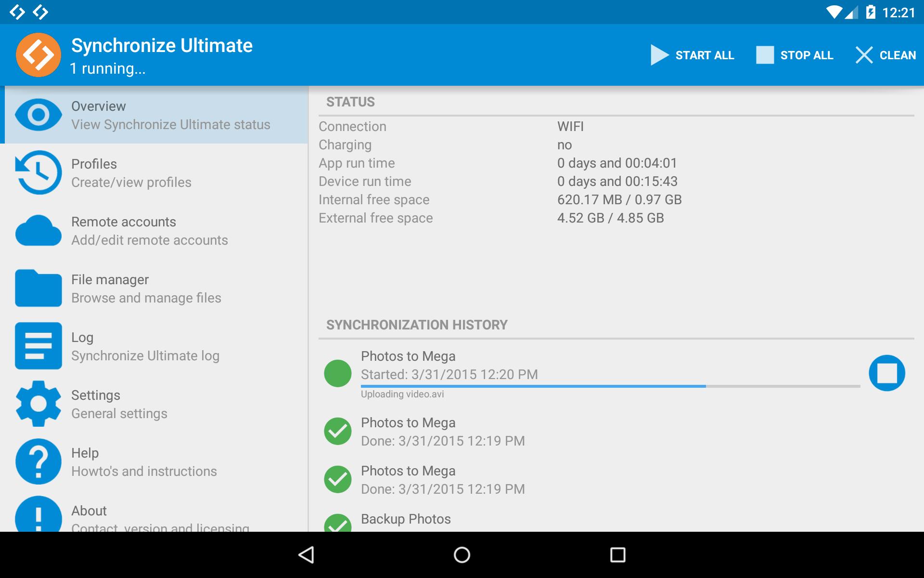Open Help Howto's and instructions entry
The height and width of the screenshot is (578, 924).
coord(154,461)
